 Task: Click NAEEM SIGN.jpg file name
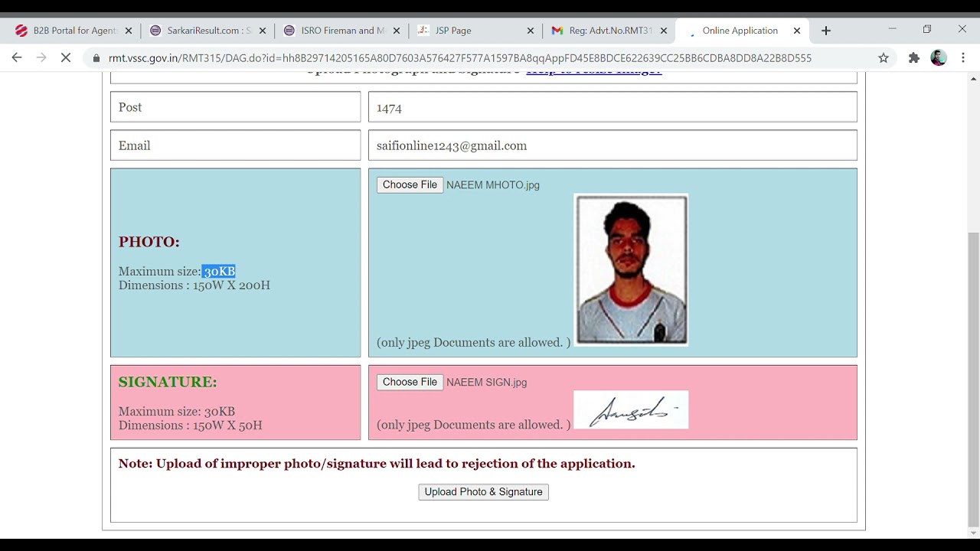487,383
